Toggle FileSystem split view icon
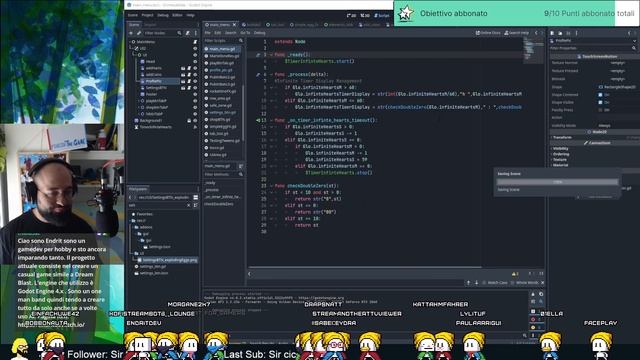The width and height of the screenshot is (640, 360). [196, 198]
